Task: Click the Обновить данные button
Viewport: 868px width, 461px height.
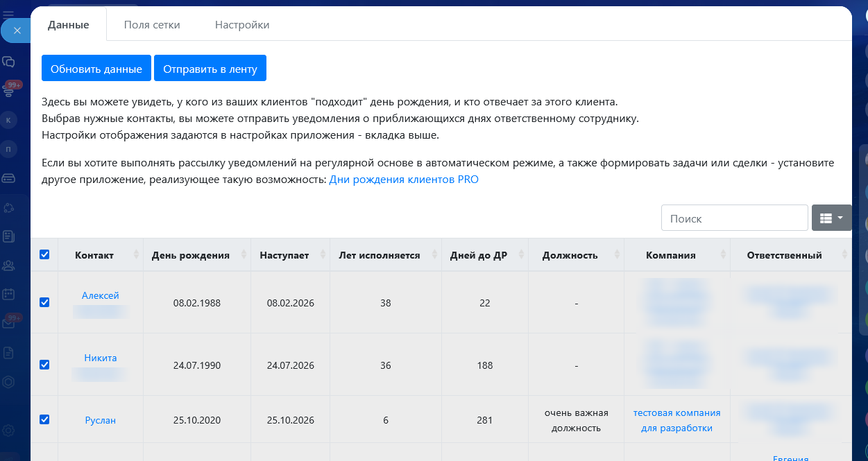Action: [x=96, y=69]
